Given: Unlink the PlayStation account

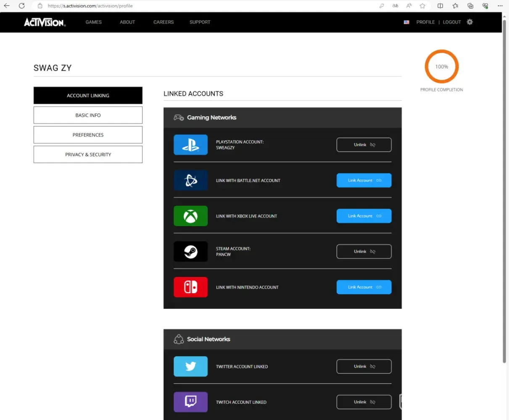Looking at the screenshot, I should click(x=364, y=145).
